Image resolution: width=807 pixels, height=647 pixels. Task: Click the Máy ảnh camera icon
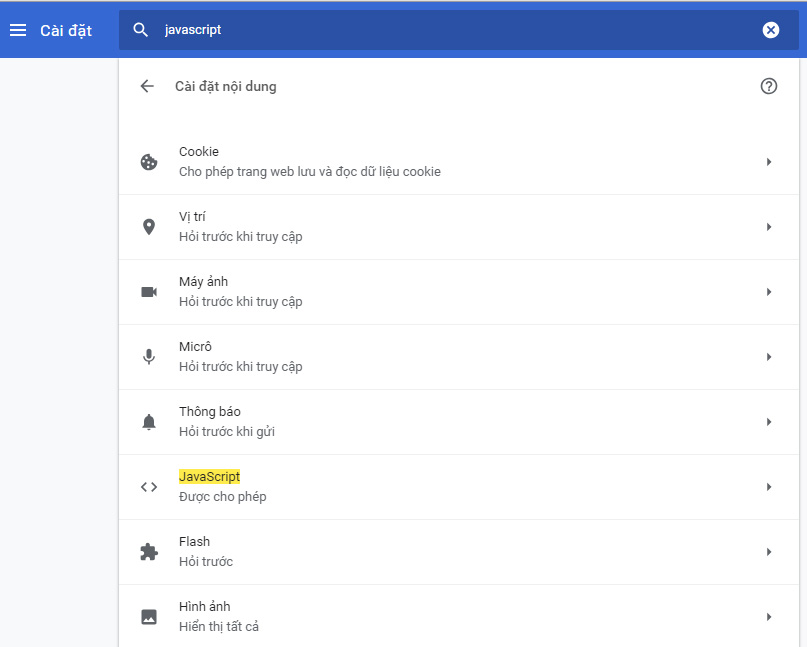tap(149, 292)
